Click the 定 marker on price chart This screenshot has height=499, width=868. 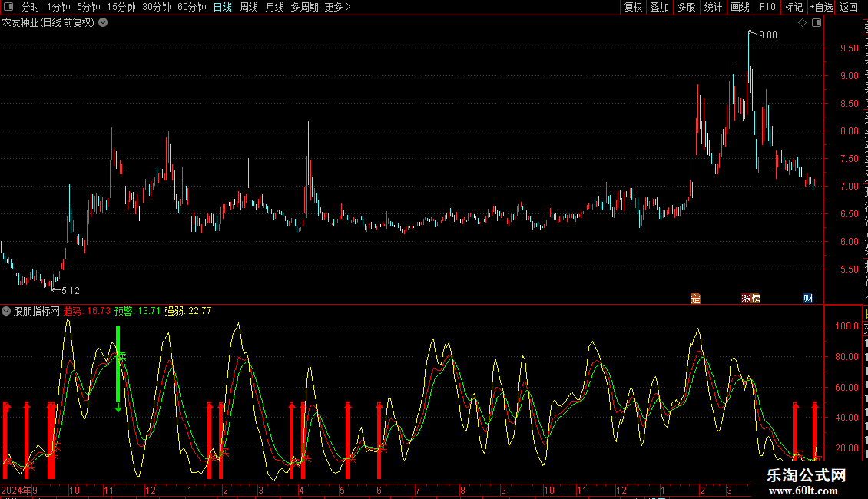pos(695,299)
